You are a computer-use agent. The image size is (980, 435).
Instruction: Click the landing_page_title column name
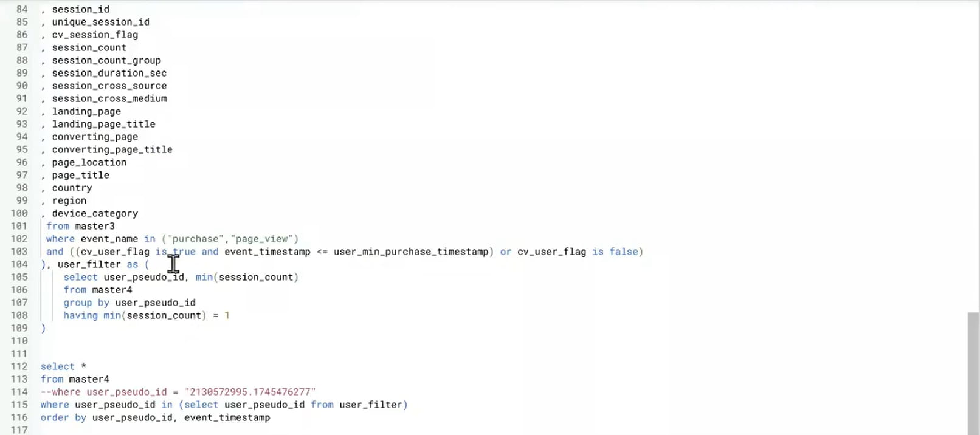[x=103, y=124]
